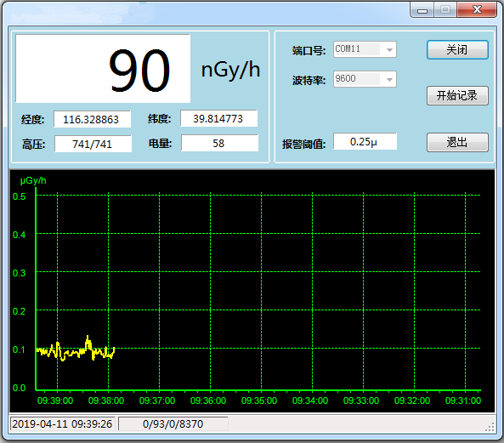Click the 经度 field showing 116.328863
Viewport: 504px width, 443px height.
[92, 119]
